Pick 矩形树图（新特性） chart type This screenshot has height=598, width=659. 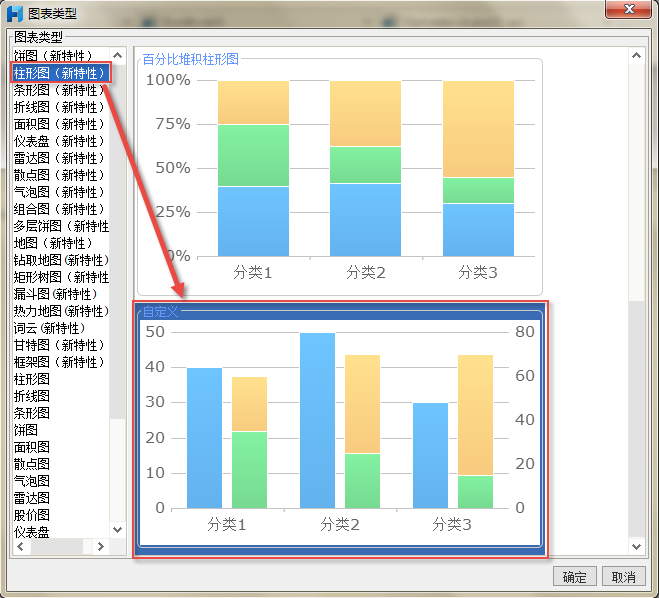click(x=61, y=277)
